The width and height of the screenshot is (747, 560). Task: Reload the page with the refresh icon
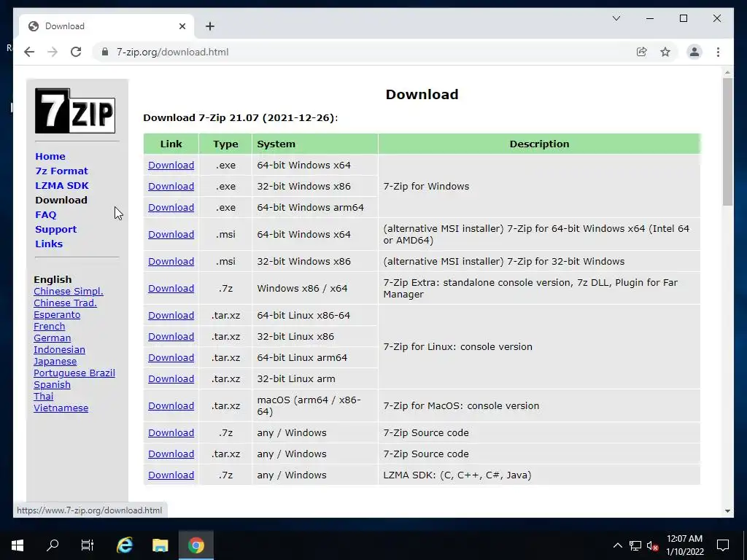tap(76, 52)
